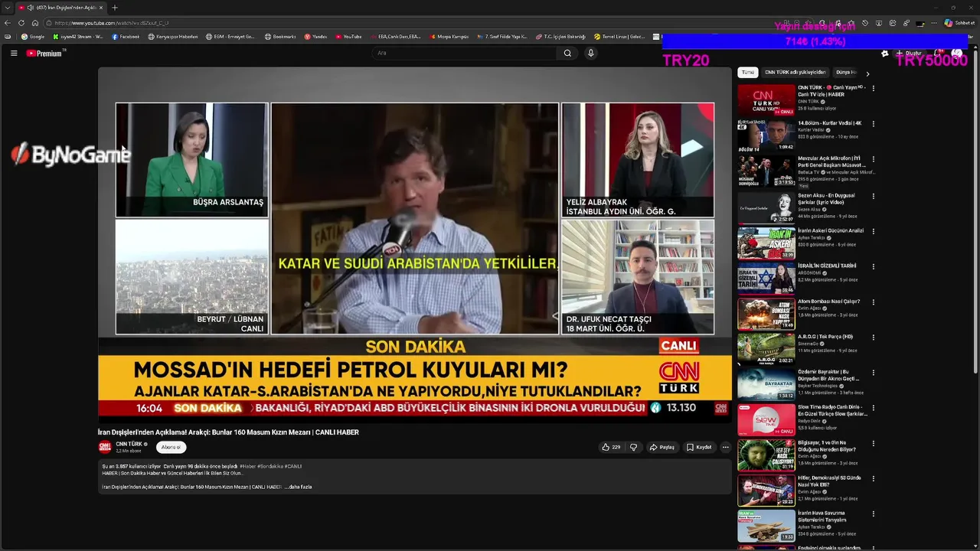Image resolution: width=980 pixels, height=551 pixels.
Task: Open options menu for Slow Time Radyo
Action: pyautogui.click(x=873, y=408)
